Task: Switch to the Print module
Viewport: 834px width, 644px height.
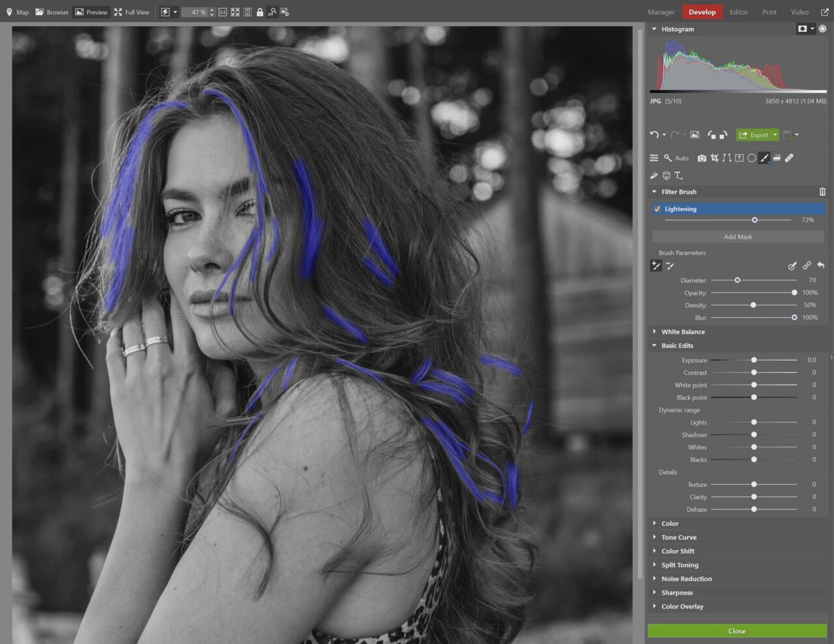Action: (x=769, y=12)
